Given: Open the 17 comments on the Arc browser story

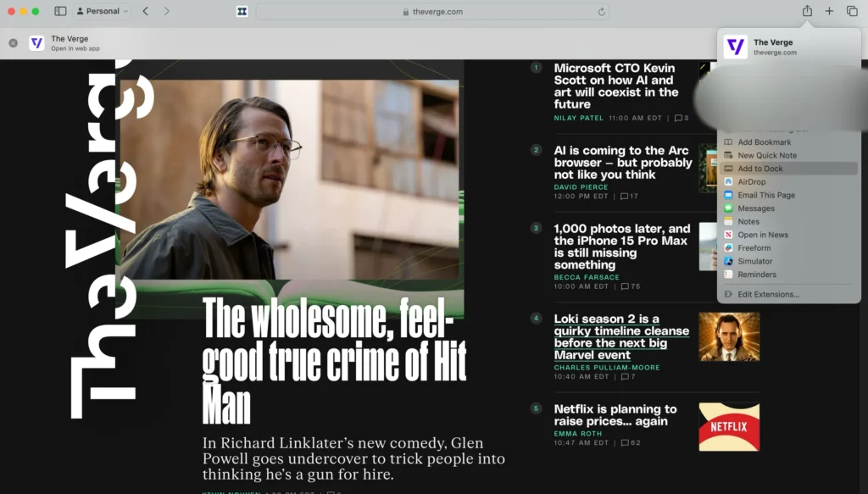Looking at the screenshot, I should tap(630, 197).
